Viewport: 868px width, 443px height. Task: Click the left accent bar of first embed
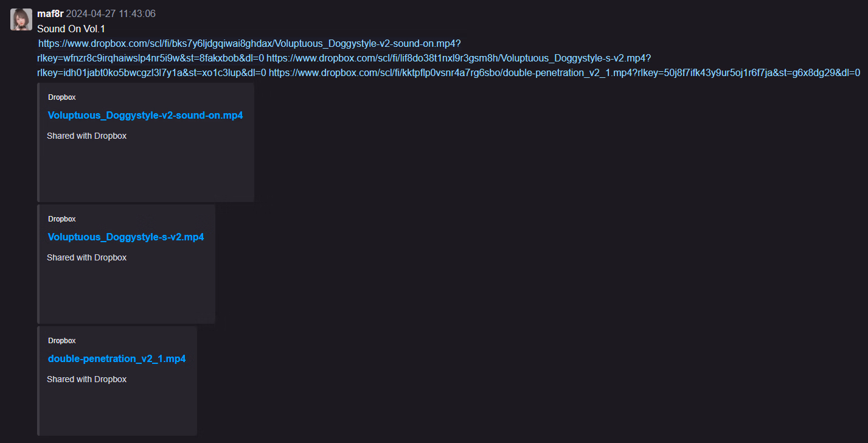38,142
